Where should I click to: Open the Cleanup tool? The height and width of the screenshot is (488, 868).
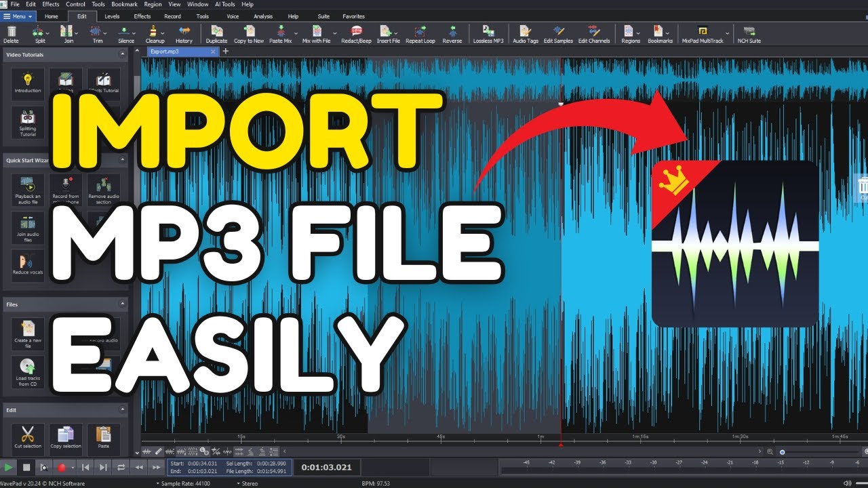(x=155, y=34)
